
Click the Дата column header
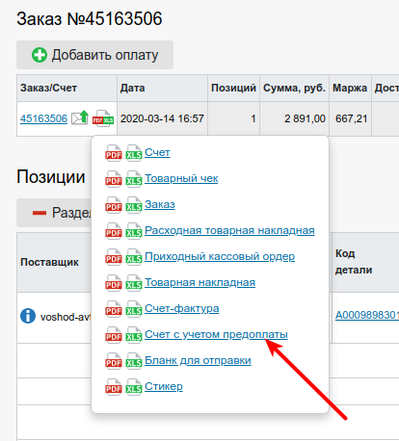point(162,88)
